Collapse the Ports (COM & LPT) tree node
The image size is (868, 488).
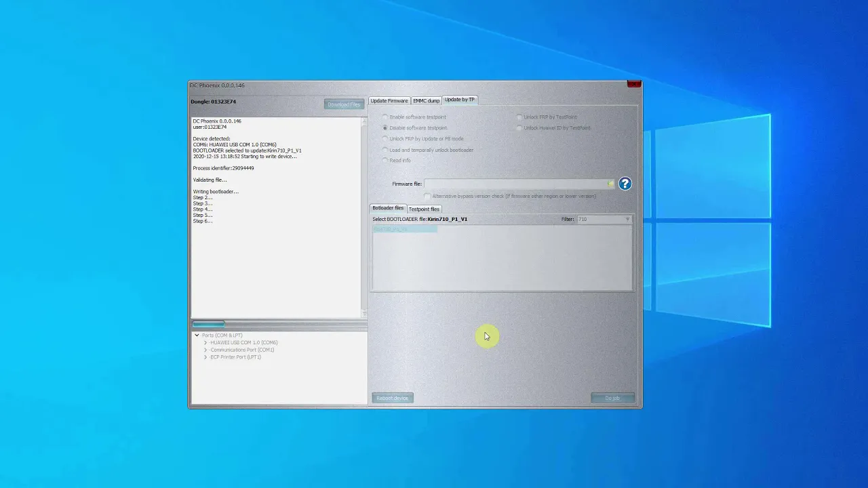click(197, 335)
